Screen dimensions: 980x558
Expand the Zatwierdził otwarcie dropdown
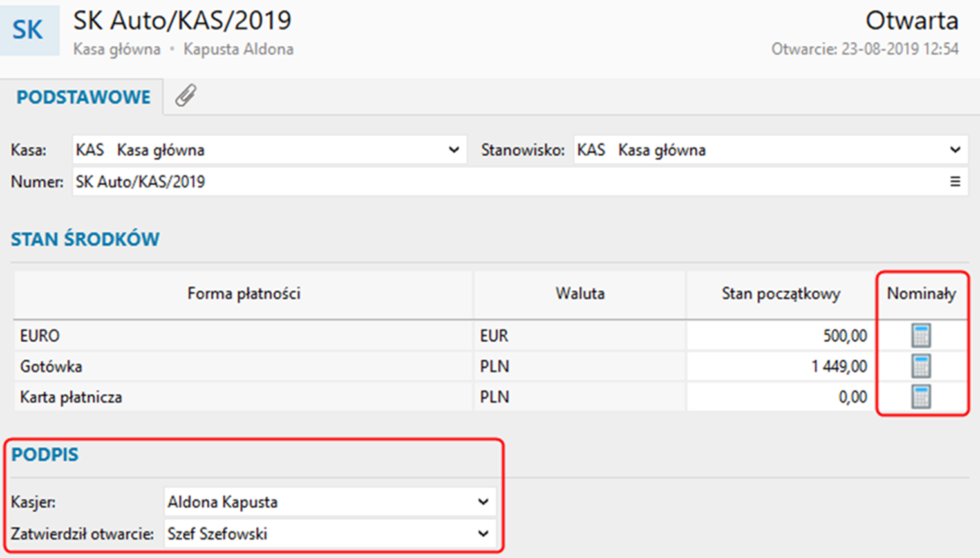483,534
